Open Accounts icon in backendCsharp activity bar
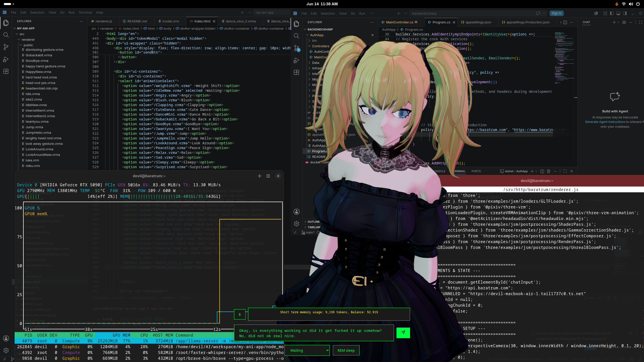Image resolution: width=644 pixels, height=362 pixels. [x=297, y=212]
